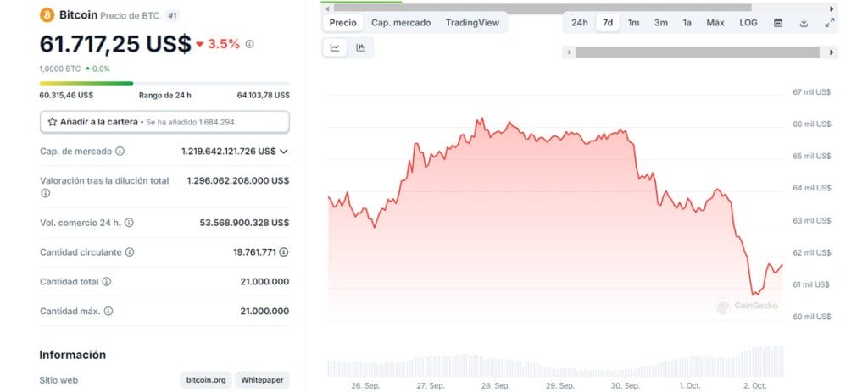Screen dimensions: 868x392
Task: Switch to line chart view icon
Action: pyautogui.click(x=335, y=48)
